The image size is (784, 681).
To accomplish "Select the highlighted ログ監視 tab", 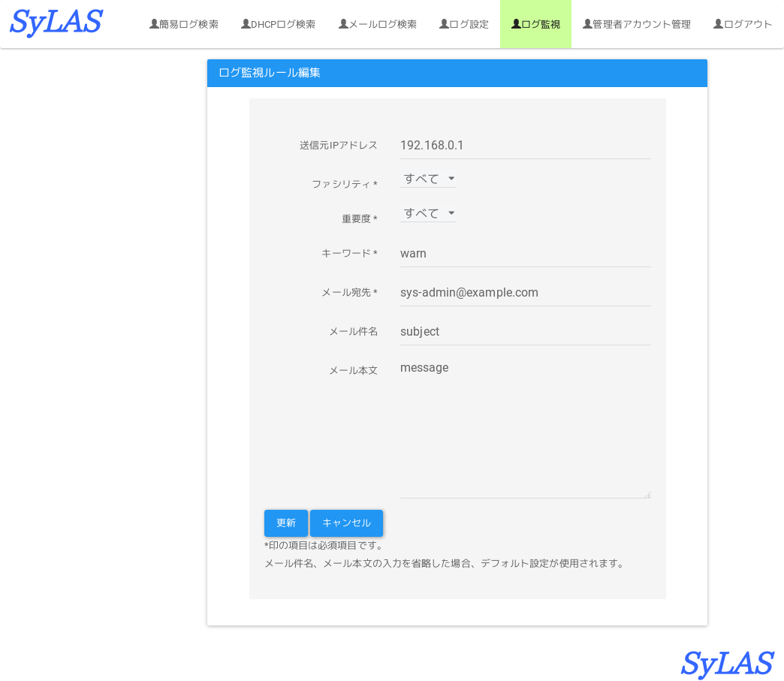I will pyautogui.click(x=535, y=24).
